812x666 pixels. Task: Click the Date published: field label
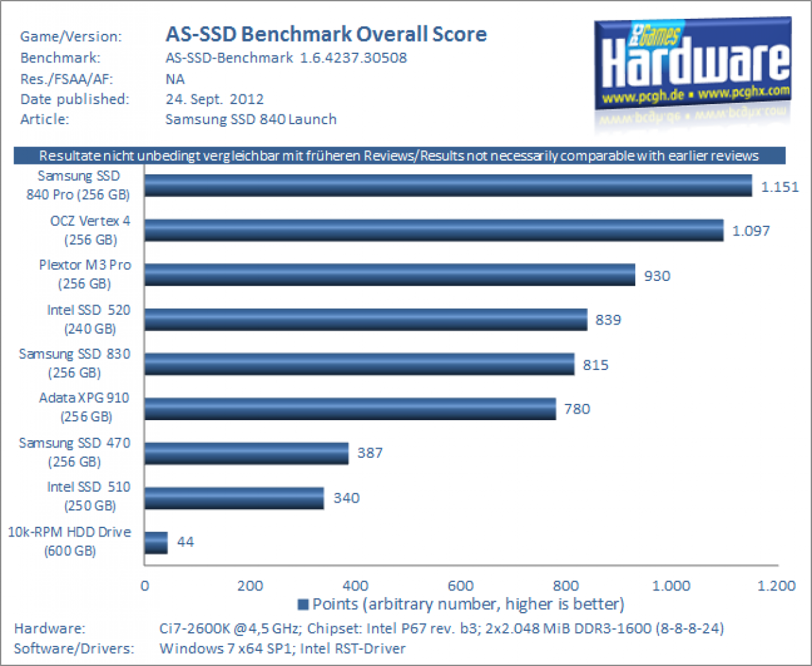75,100
